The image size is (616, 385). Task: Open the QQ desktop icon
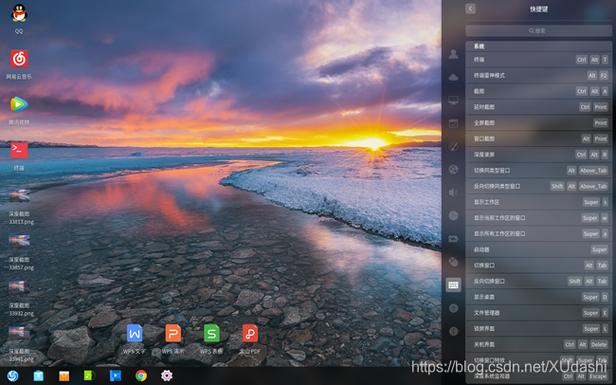coord(19,14)
